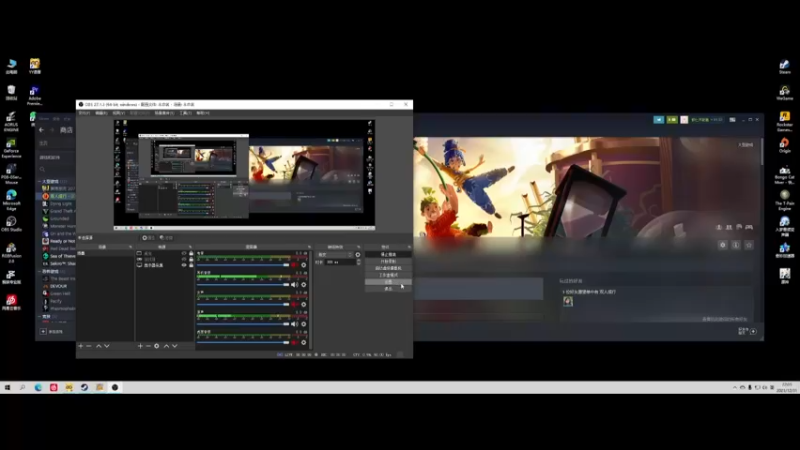This screenshot has width=800, height=450.
Task: Open audio settings gear of the top mixer channel
Action: [304, 265]
